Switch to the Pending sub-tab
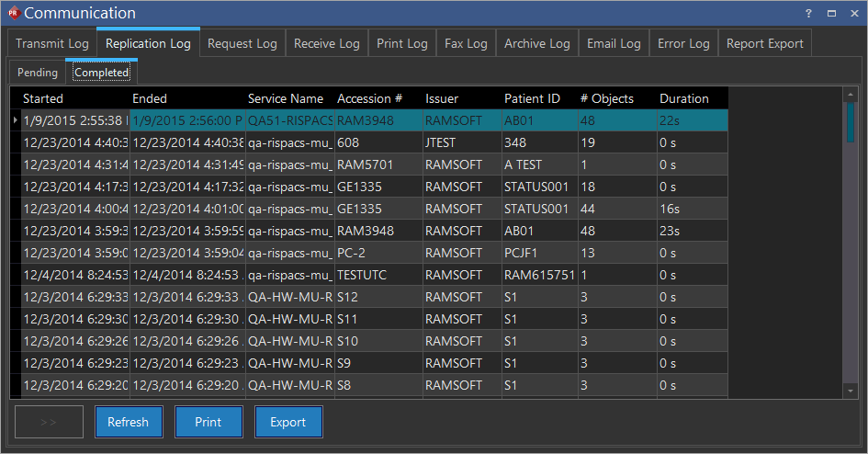Screen dimensions: 868x454 point(38,73)
